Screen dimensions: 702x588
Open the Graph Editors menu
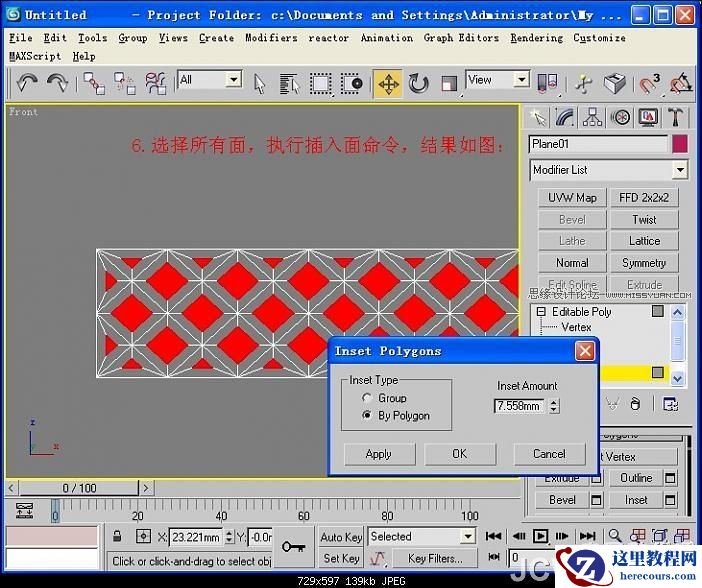point(461,38)
